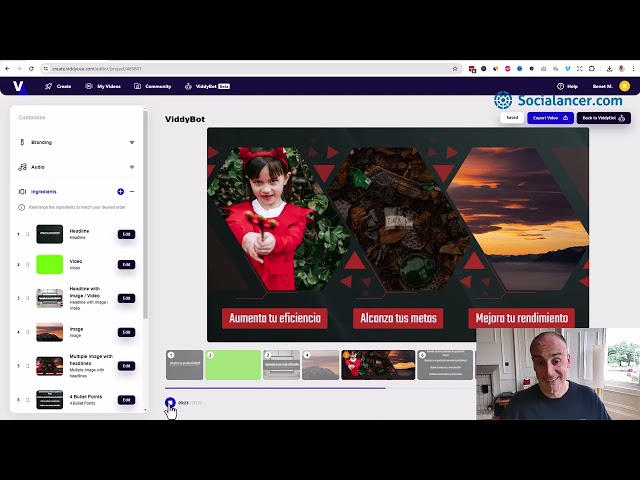Collapse the Ingredients section minus
640x480 pixels.
(132, 191)
